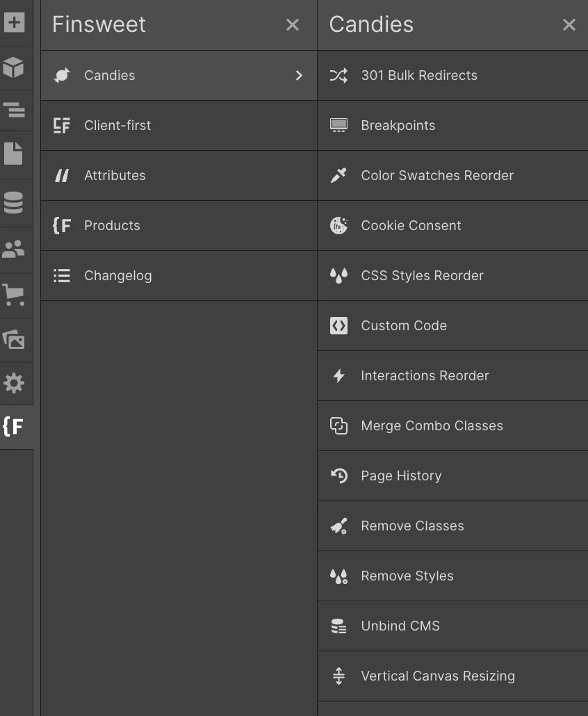
Task: Open Color Swatches Reorder tool
Action: click(453, 175)
